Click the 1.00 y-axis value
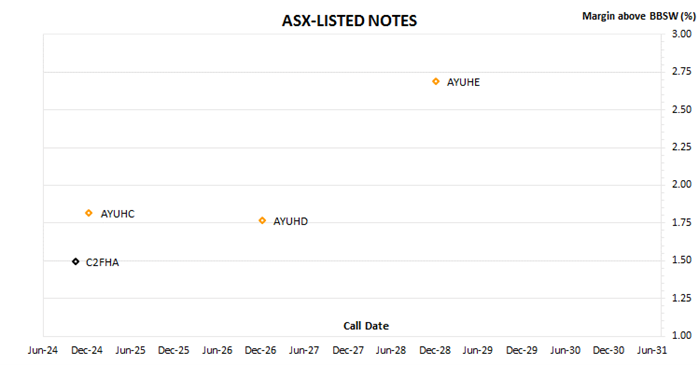 coord(682,335)
